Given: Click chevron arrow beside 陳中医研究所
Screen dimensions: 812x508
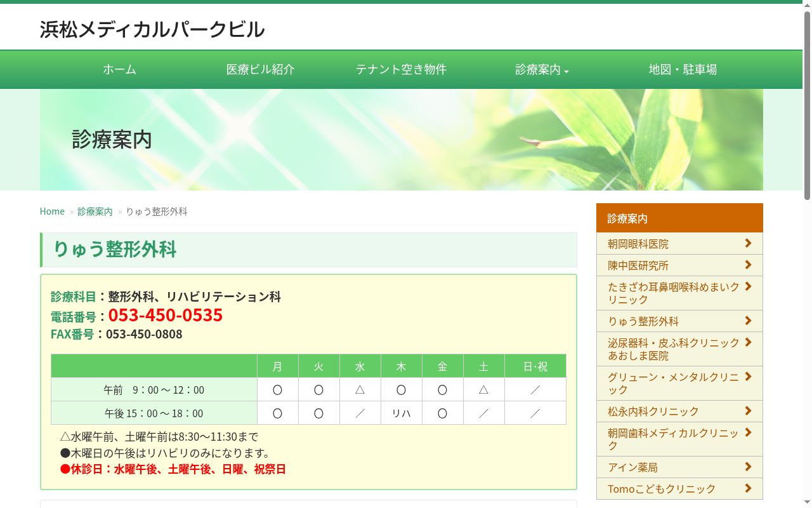Looking at the screenshot, I should (748, 265).
